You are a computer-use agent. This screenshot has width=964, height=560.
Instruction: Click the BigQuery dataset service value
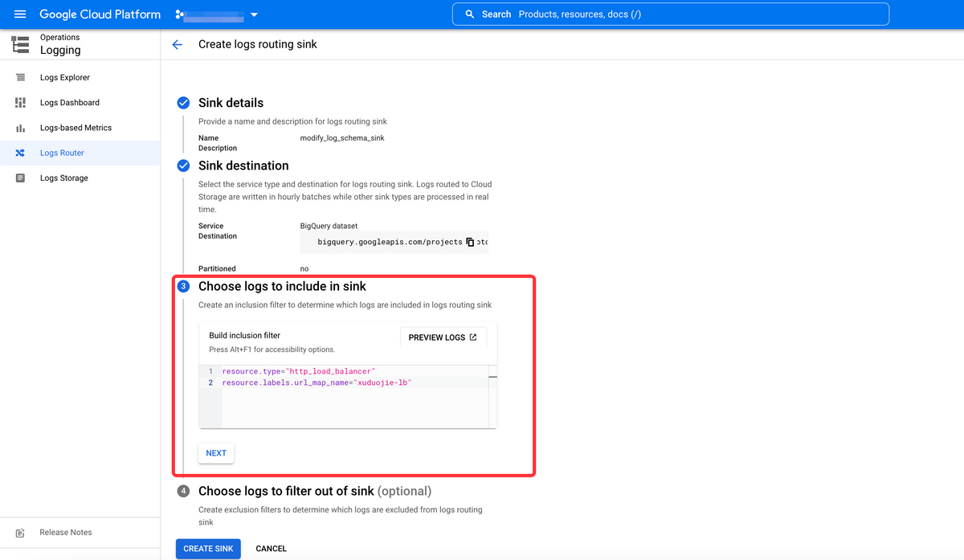(329, 226)
